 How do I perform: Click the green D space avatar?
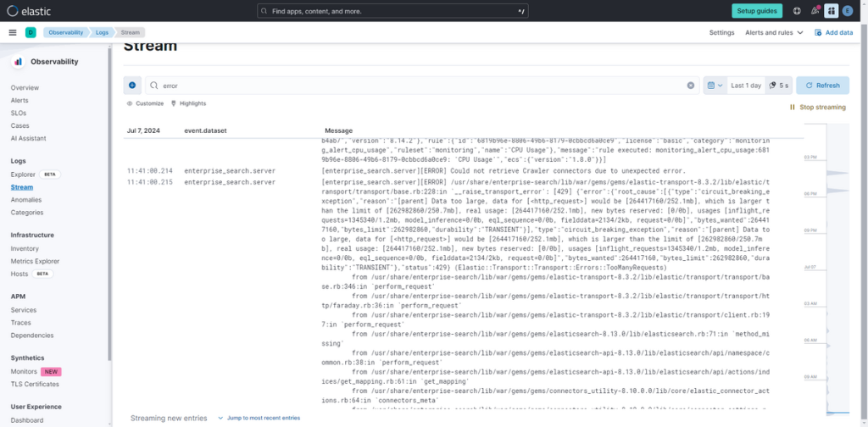coord(31,32)
